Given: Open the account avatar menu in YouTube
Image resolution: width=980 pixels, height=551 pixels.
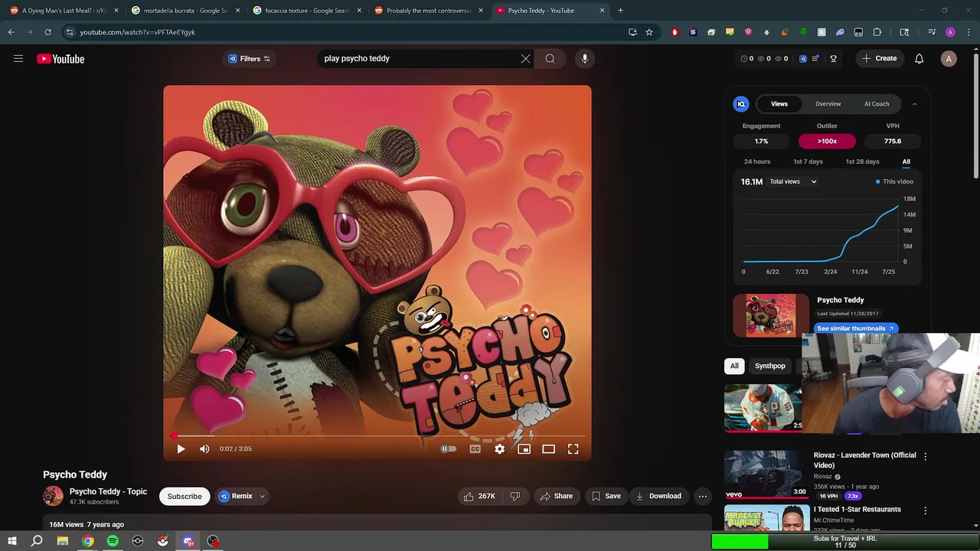Looking at the screenshot, I should (x=949, y=59).
